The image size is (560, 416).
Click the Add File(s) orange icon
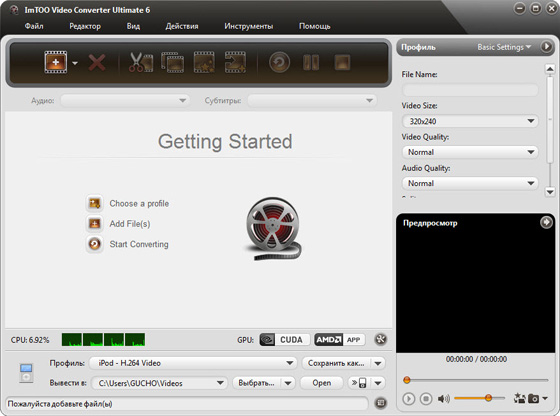click(x=95, y=224)
